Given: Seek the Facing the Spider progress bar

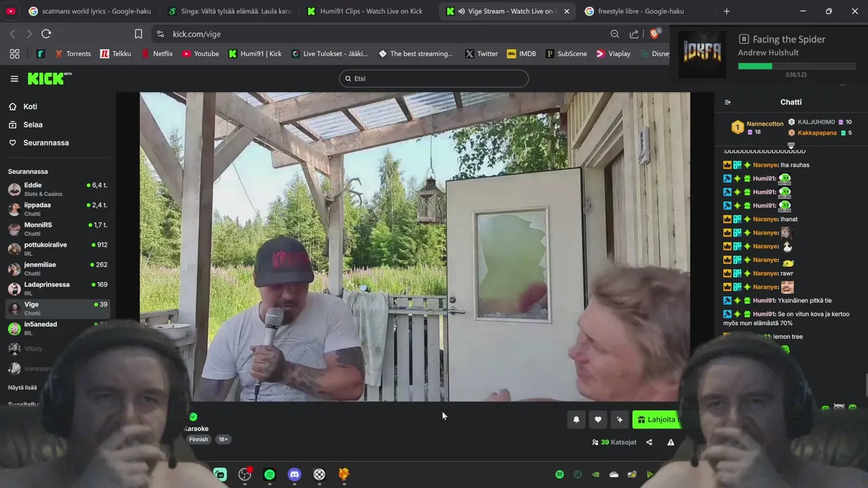Looking at the screenshot, I should pyautogui.click(x=797, y=66).
